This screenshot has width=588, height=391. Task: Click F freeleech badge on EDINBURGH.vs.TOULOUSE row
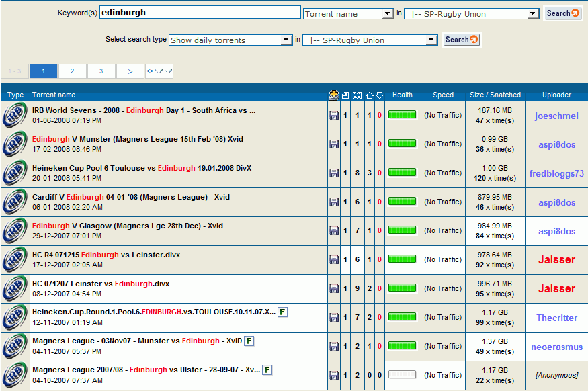click(283, 312)
